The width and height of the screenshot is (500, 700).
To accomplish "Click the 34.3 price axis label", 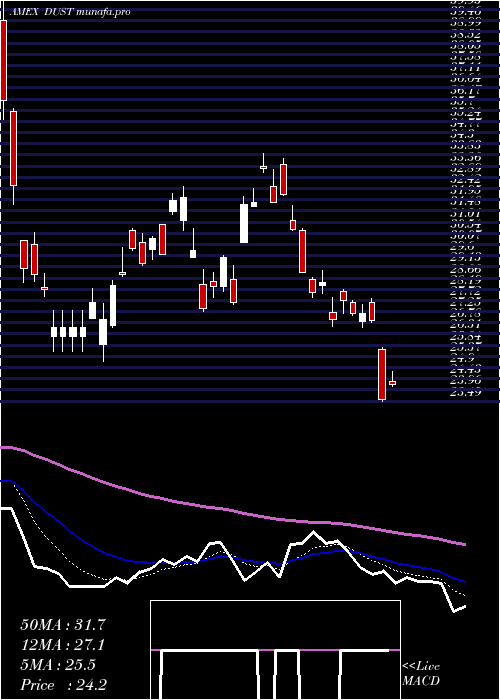I will tap(462, 134).
